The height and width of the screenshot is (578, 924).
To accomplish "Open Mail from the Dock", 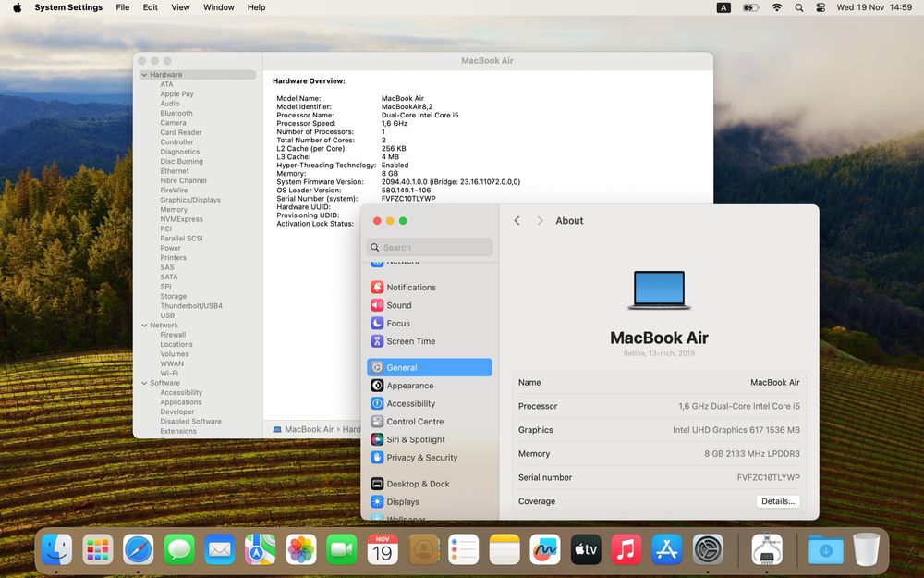I will tap(219, 549).
